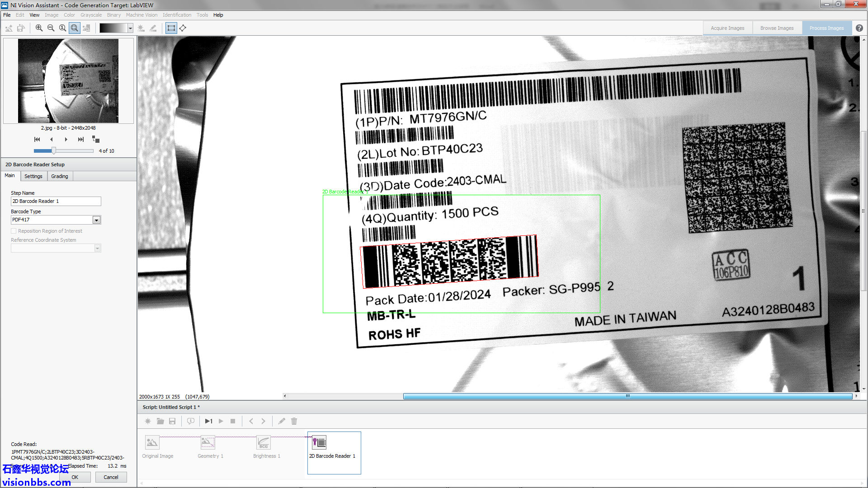Viewport: 868px width, 488px height.
Task: Open the Help menu
Action: coord(218,15)
